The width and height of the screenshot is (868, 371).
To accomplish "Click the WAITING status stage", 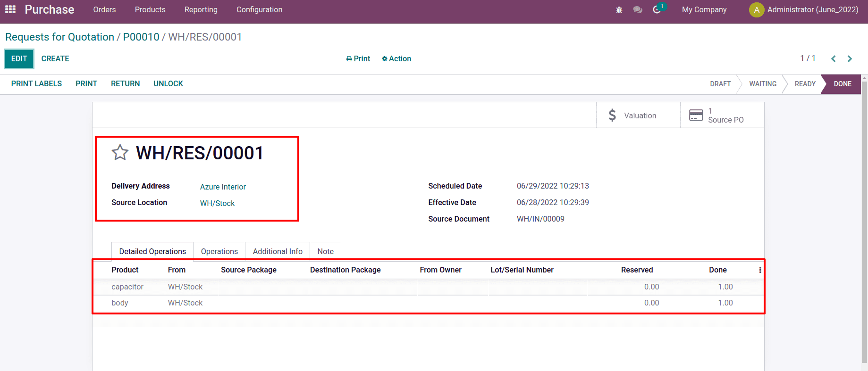I will 763,84.
